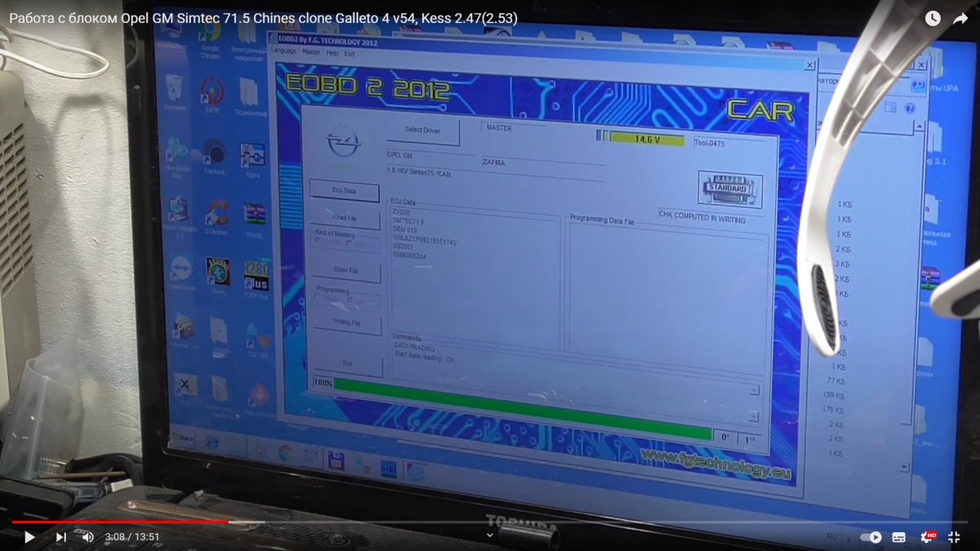Screen dimensions: 980x551
Task: Click the green 100% progress bar
Action: point(523,409)
